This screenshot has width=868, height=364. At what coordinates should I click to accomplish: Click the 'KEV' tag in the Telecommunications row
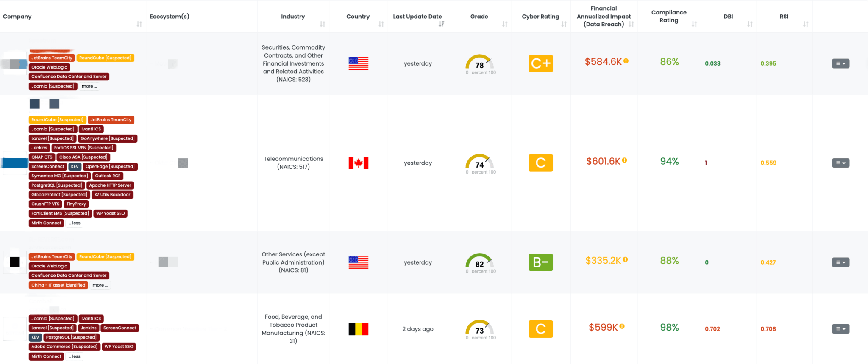click(x=75, y=166)
